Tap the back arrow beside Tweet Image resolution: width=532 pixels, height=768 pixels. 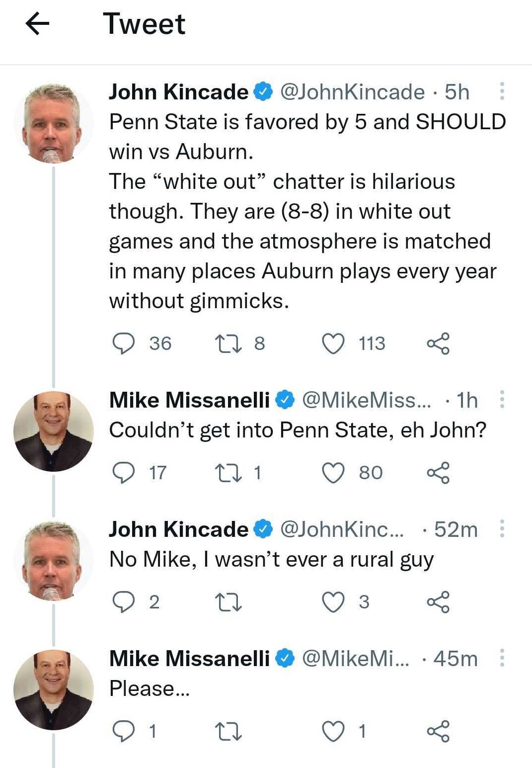[x=37, y=24]
